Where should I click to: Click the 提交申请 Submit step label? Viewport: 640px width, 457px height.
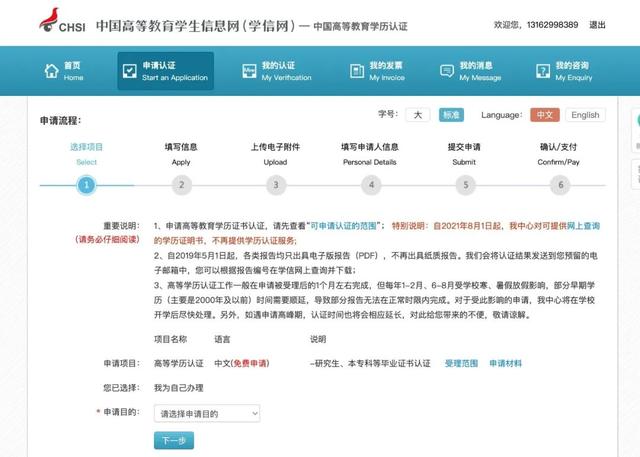click(464, 154)
